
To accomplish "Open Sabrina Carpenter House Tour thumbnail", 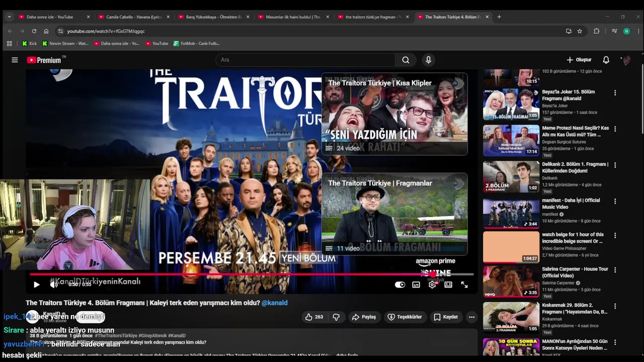I will point(511,282).
